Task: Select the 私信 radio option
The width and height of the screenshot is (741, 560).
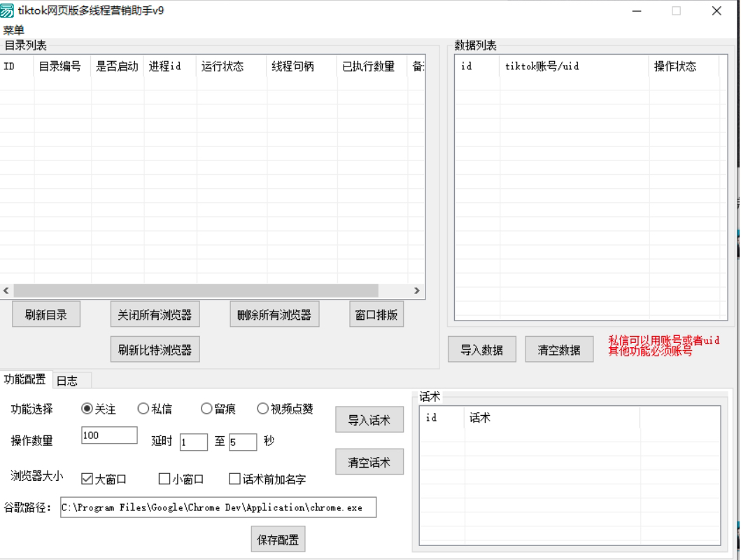Action: (x=143, y=409)
